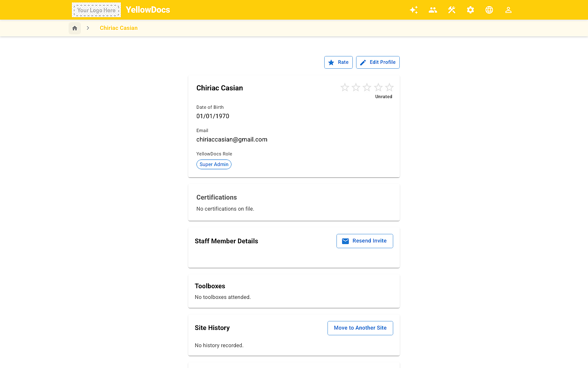Viewport: 588px width, 368px height.
Task: Click the email chiriaccasian@gmail.com
Action: (x=232, y=139)
